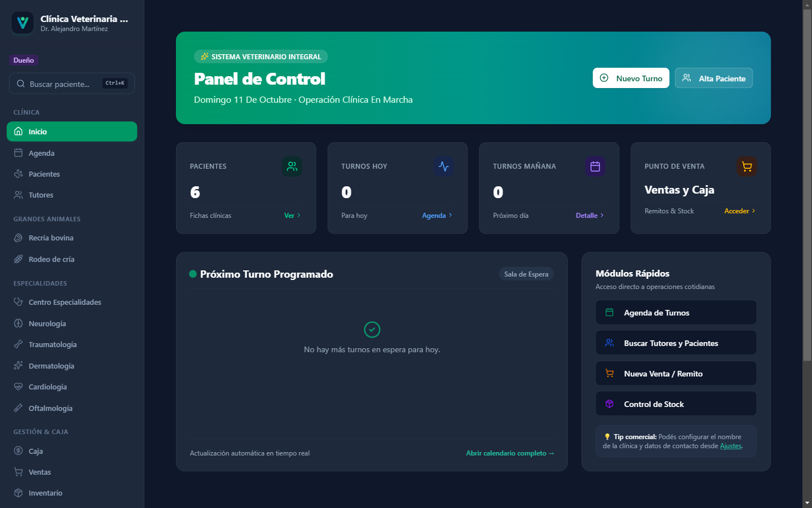The height and width of the screenshot is (508, 812).
Task: Click the scrollbar down arrow
Action: 807,503
